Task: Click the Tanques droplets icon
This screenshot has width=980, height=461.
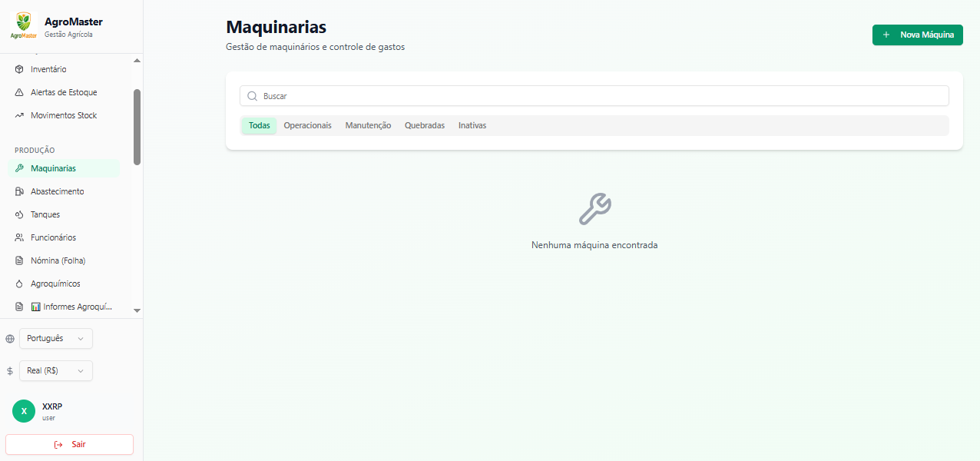Action: point(19,214)
